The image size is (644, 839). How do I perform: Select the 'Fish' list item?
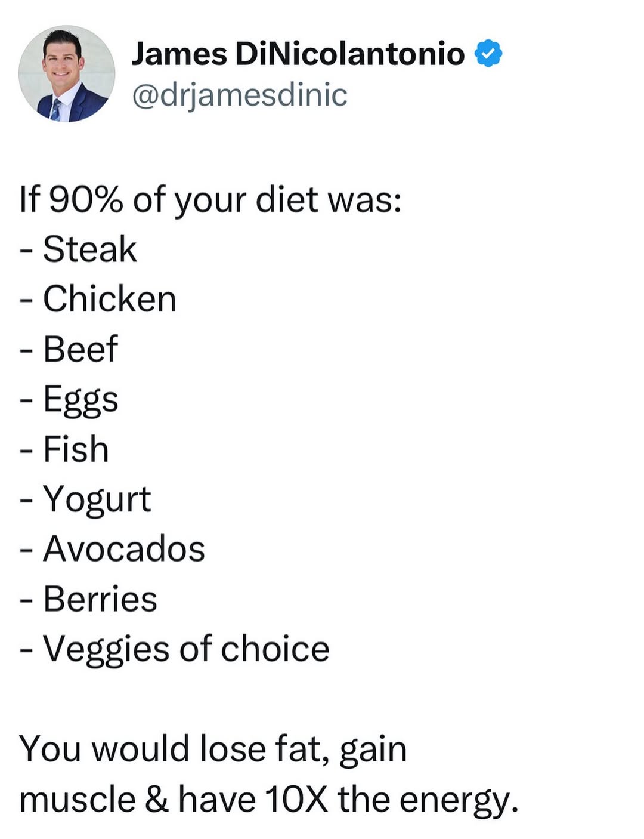pyautogui.click(x=64, y=449)
